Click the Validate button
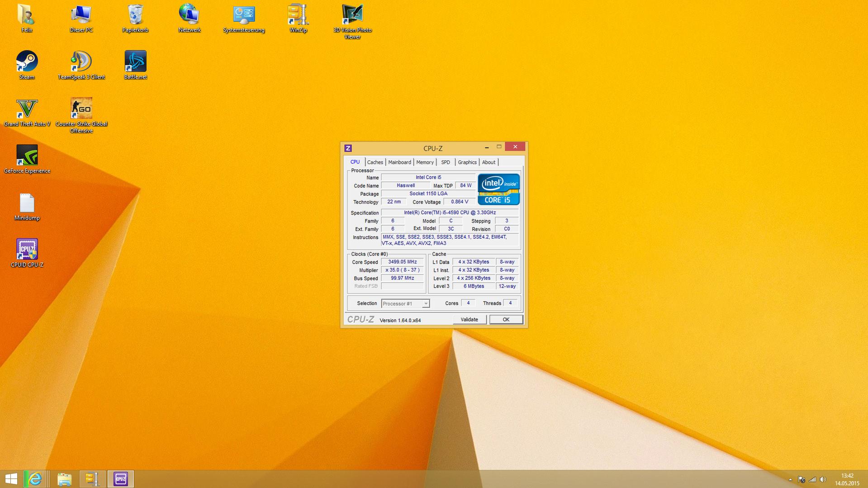 pos(470,320)
